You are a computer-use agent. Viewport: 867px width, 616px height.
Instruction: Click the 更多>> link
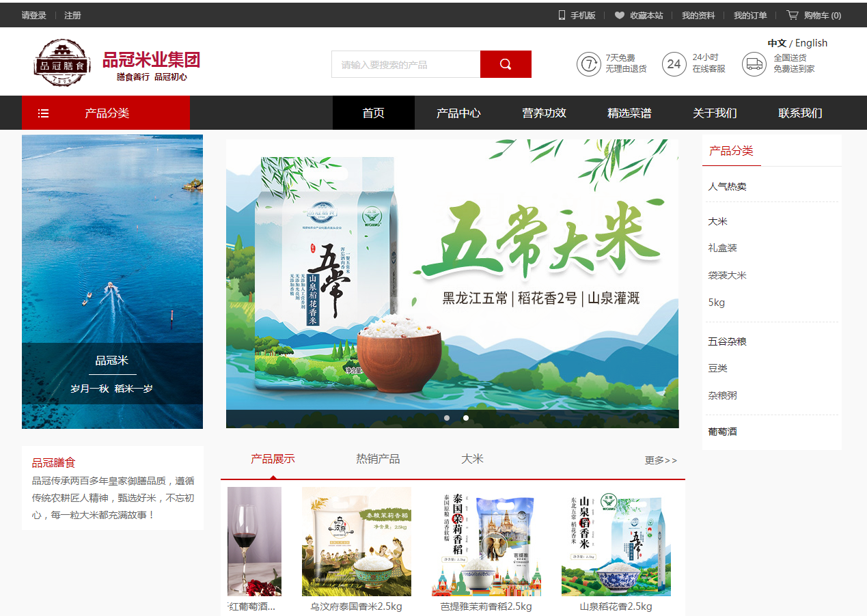point(661,460)
